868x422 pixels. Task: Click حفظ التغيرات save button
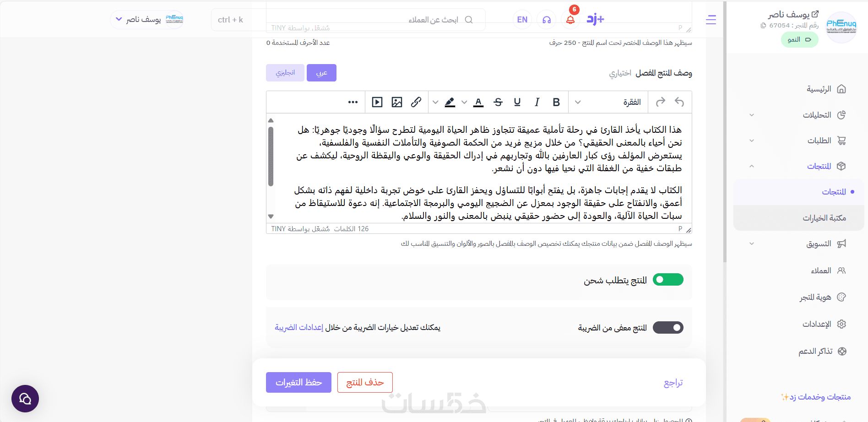298,382
